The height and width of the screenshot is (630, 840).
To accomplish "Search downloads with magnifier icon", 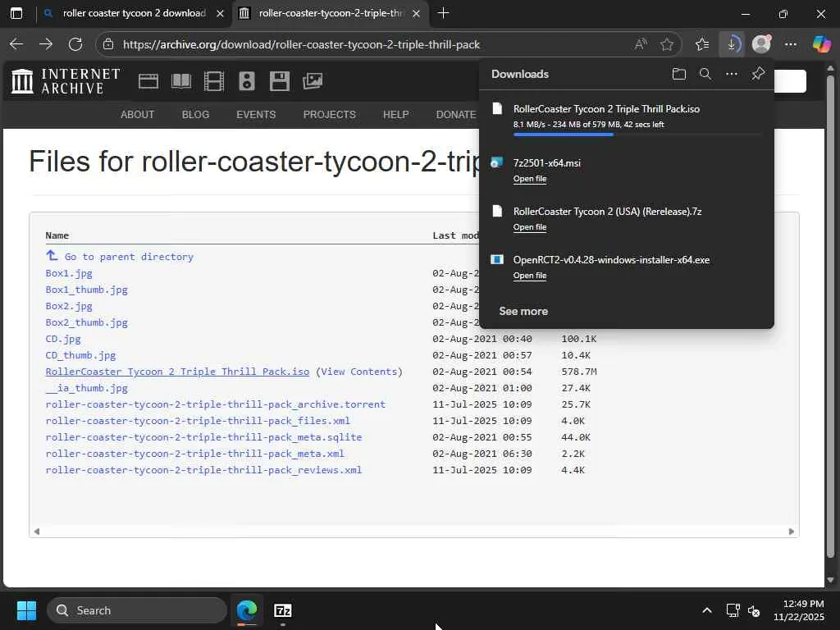I will [x=705, y=74].
